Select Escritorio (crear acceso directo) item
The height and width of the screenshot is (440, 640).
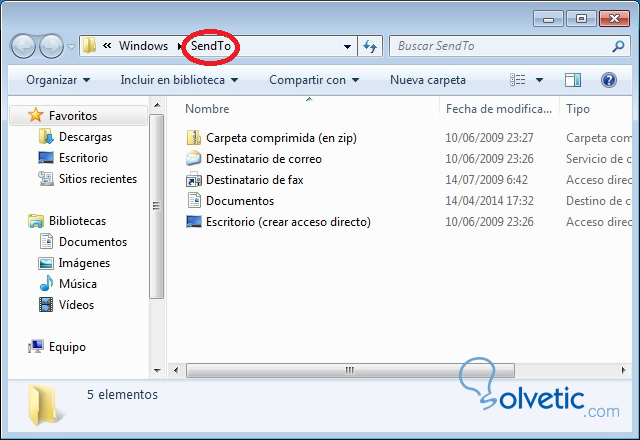pyautogui.click(x=288, y=222)
